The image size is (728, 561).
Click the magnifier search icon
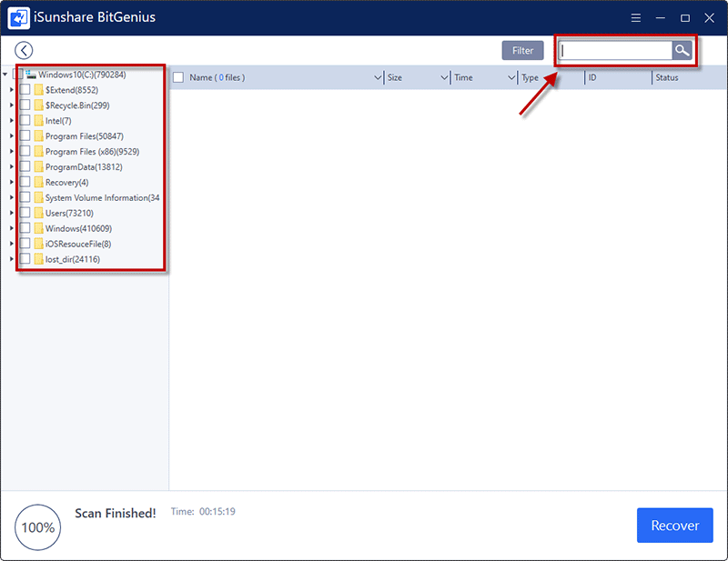[x=682, y=50]
